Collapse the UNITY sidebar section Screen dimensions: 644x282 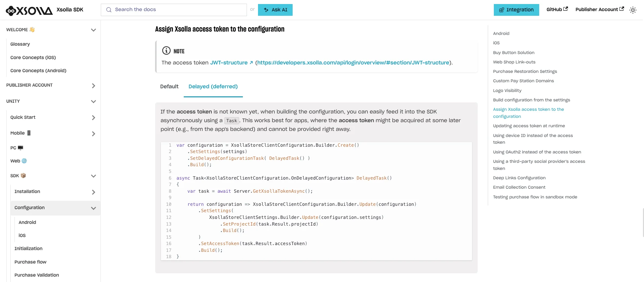click(93, 101)
